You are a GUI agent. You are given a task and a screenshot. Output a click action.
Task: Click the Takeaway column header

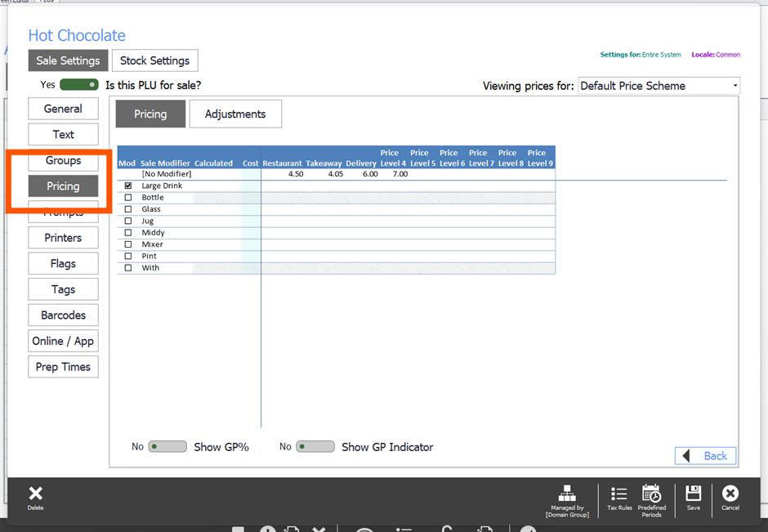pos(324,163)
